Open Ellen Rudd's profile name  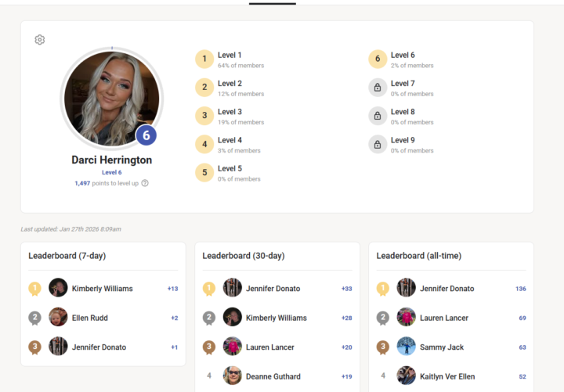pos(90,318)
